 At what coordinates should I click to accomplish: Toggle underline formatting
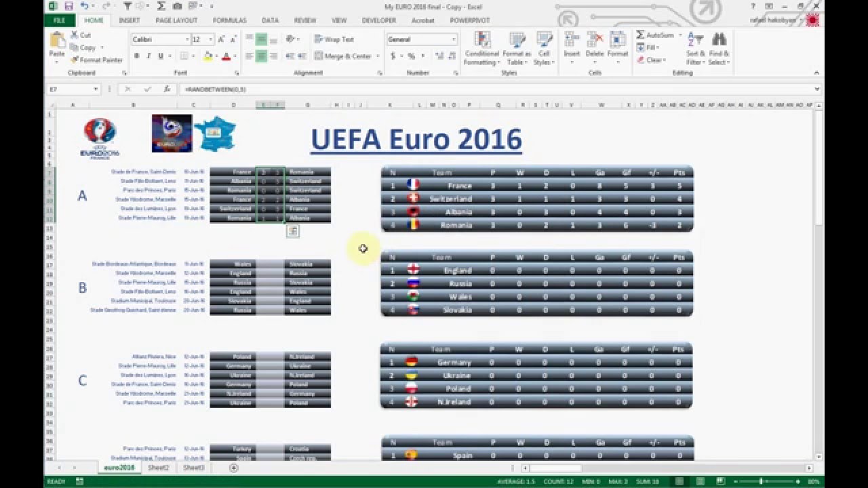pos(161,56)
